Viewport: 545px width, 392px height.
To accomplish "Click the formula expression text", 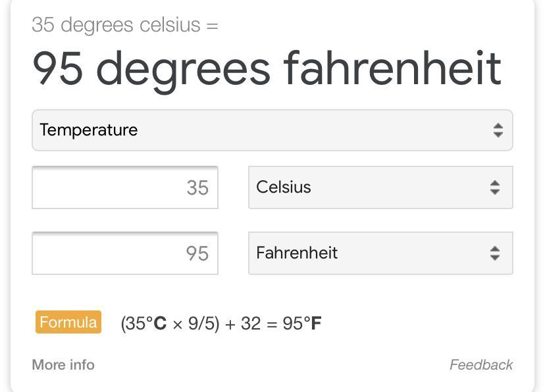I will 221,324.
